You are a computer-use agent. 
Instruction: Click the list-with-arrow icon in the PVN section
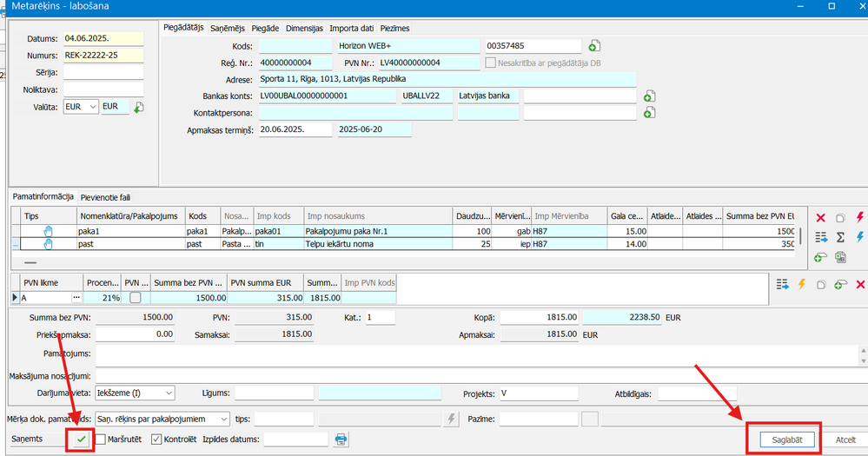point(782,284)
